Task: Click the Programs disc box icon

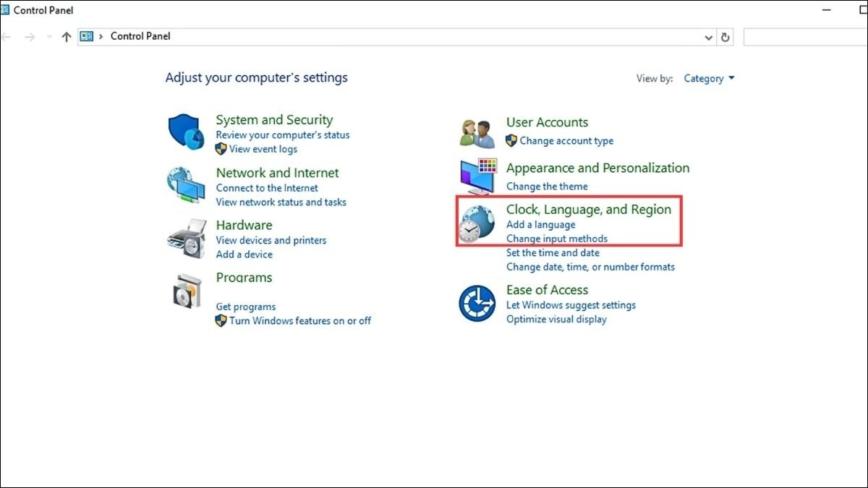Action: pos(187,291)
